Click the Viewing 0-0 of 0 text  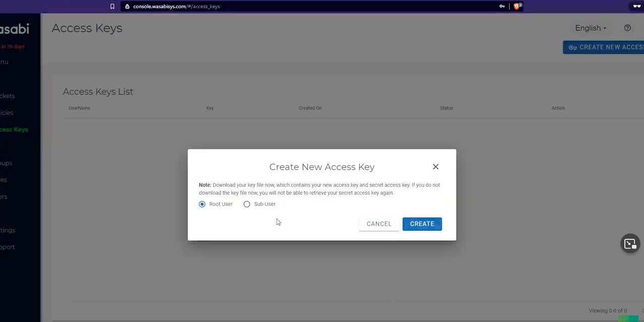[x=608, y=311]
